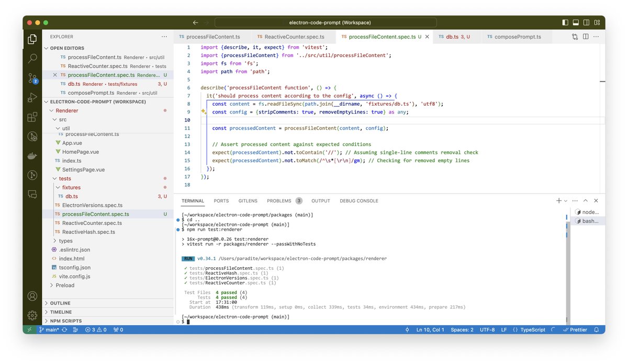Open the chat comments icon in activity bar

point(32,194)
